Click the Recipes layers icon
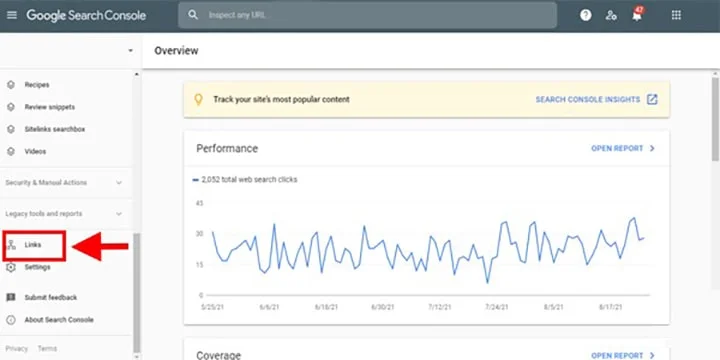The width and height of the screenshot is (720, 360). click(x=11, y=85)
